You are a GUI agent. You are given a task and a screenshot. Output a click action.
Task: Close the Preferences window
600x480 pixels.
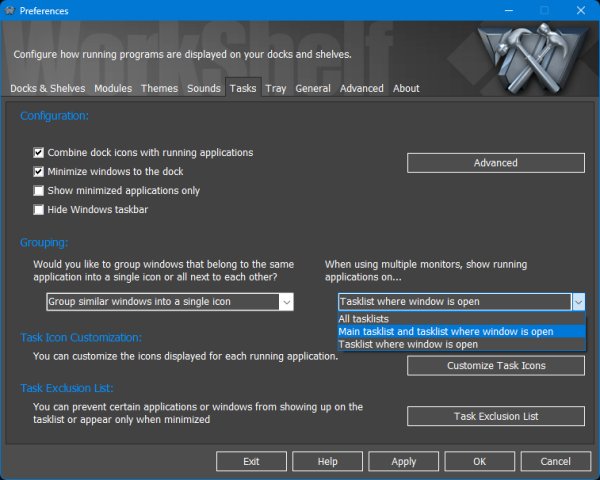click(578, 10)
